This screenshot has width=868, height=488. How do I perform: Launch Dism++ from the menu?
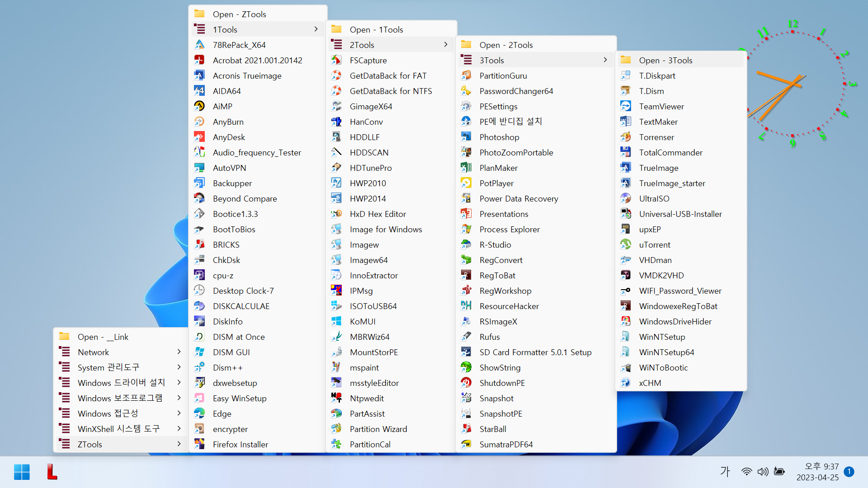tap(258, 367)
